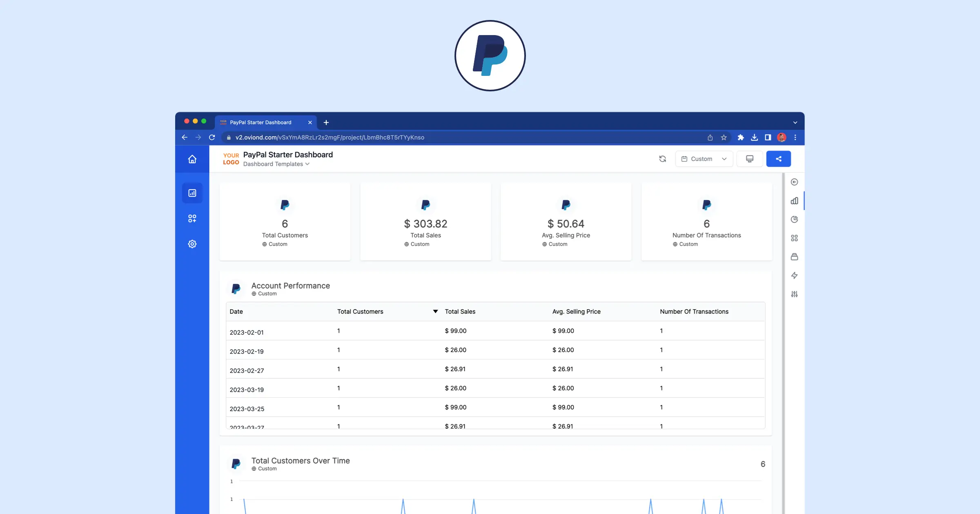Open the sliders filter icon
Viewport: 980px width, 514px height.
point(794,294)
